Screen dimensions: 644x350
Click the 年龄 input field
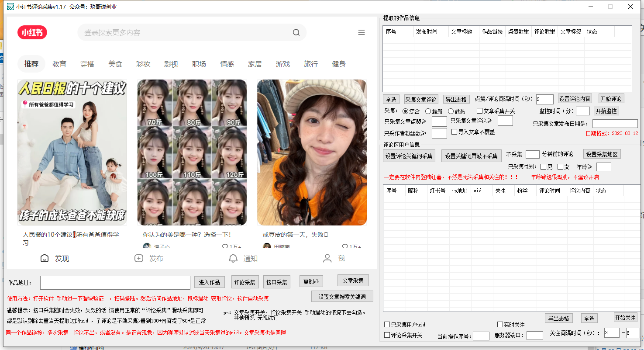click(x=603, y=167)
